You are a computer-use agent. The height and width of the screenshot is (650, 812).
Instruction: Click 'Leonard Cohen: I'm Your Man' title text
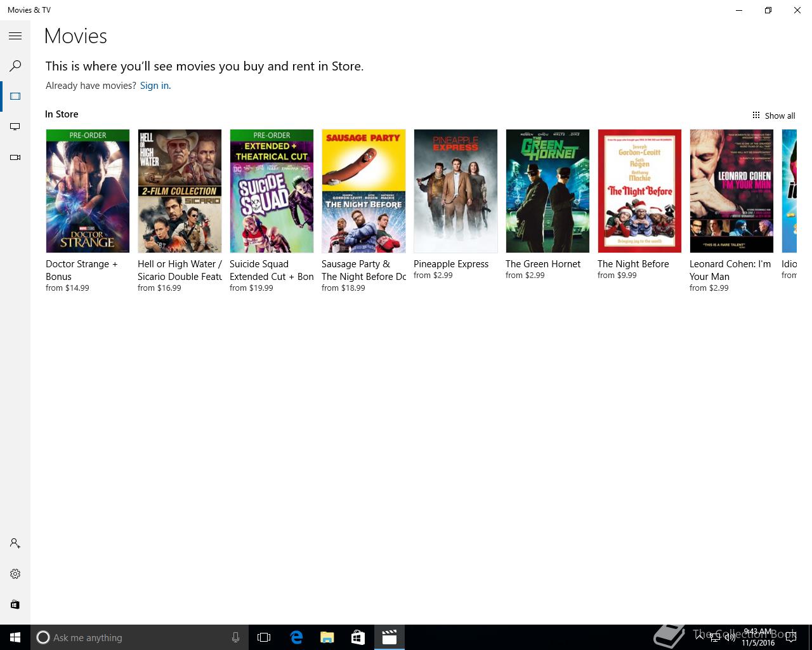pos(730,270)
